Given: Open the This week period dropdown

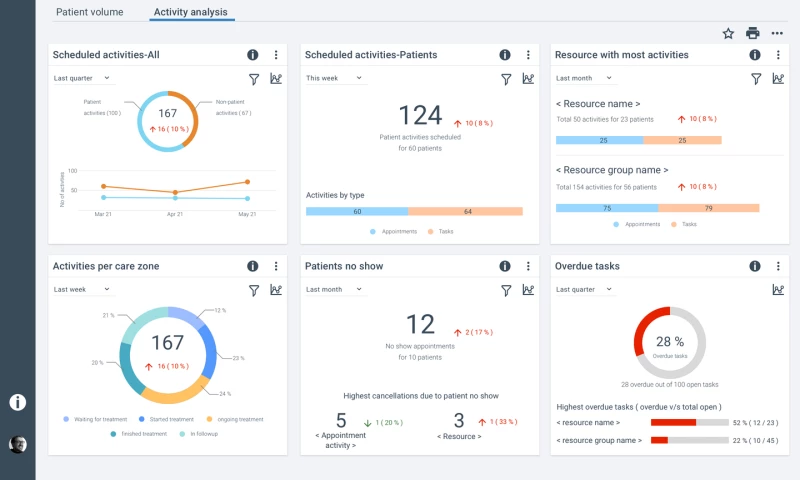Looking at the screenshot, I should click(x=334, y=78).
